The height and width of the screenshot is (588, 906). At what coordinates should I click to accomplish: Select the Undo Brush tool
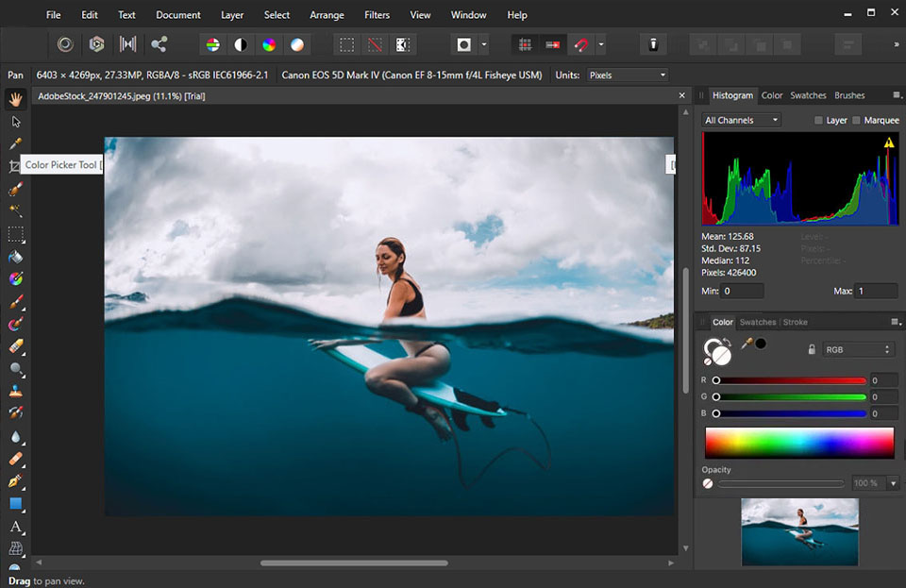tap(16, 413)
